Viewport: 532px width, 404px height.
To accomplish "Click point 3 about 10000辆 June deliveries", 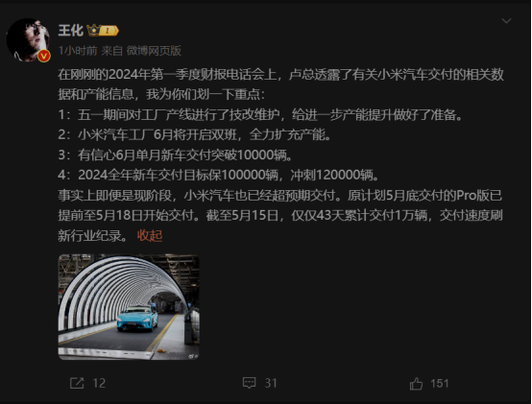I will click(175, 154).
